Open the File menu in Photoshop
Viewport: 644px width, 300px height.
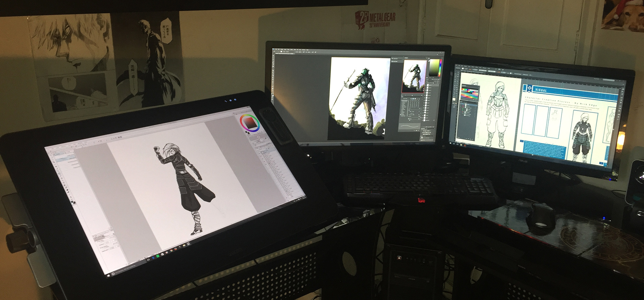click(276, 49)
